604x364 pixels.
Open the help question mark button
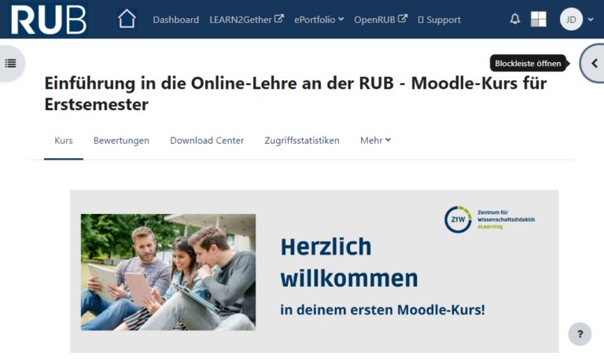click(x=580, y=334)
